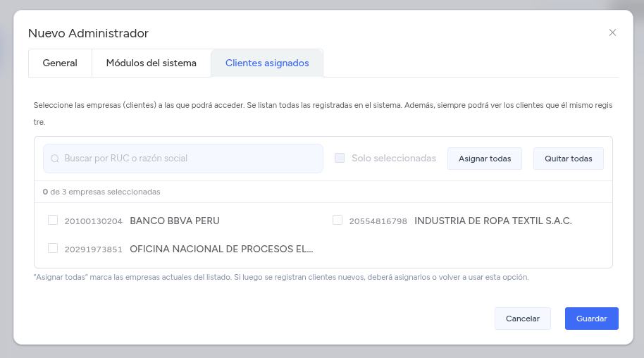The width and height of the screenshot is (644, 358).
Task: Click OFICINA NACIONAL DE PROCESOS EL... name
Action: (221, 249)
